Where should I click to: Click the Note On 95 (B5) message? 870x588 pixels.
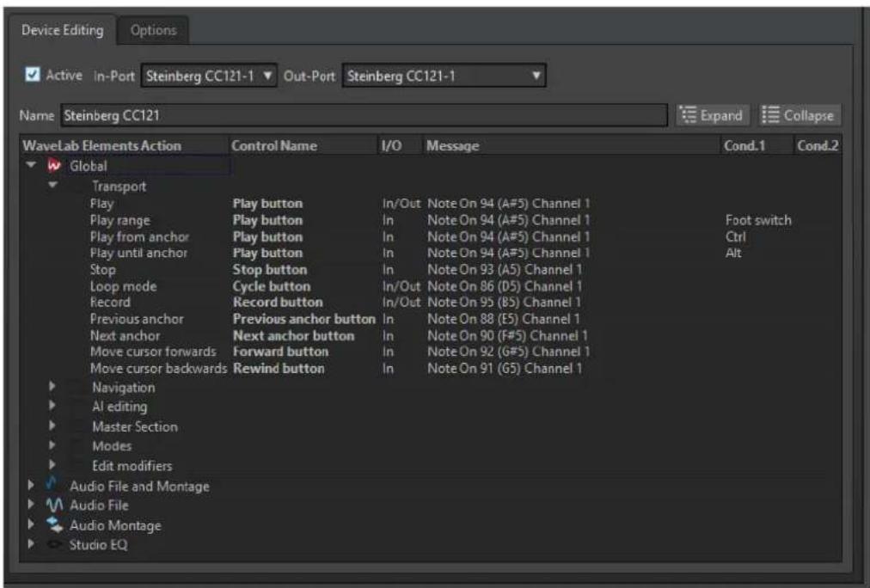504,303
